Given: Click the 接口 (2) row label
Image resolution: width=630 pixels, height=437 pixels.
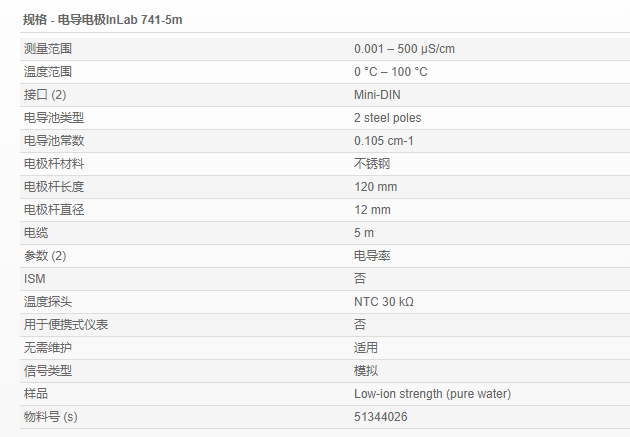Looking at the screenshot, I should [x=45, y=95].
